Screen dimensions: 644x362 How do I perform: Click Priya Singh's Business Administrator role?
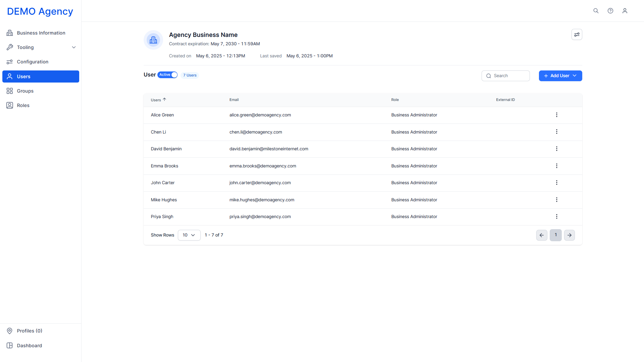[414, 216]
